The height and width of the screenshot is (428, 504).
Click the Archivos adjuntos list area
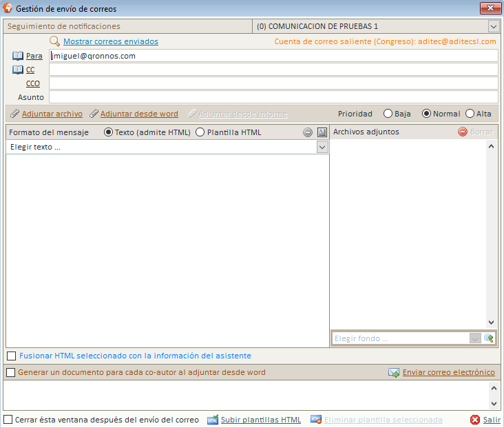(x=408, y=234)
